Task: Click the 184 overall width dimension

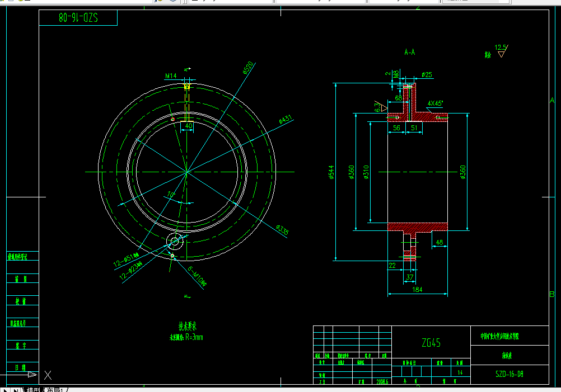Action: 417,290
